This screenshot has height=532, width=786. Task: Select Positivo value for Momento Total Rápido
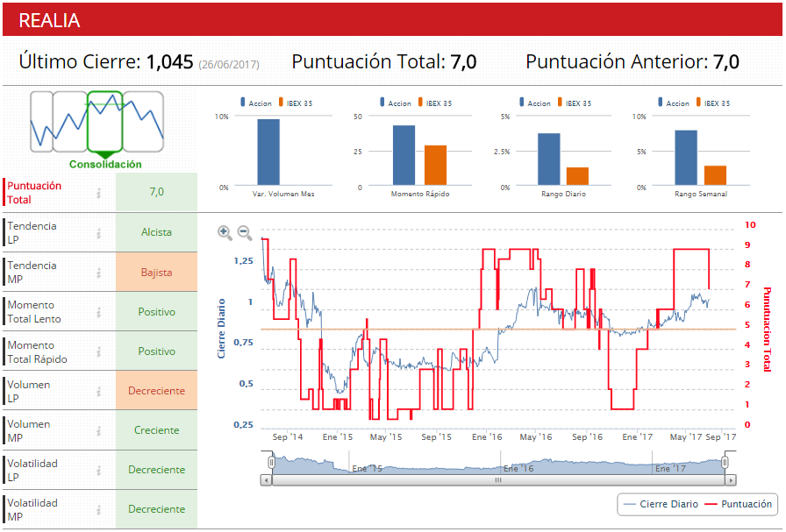(156, 351)
